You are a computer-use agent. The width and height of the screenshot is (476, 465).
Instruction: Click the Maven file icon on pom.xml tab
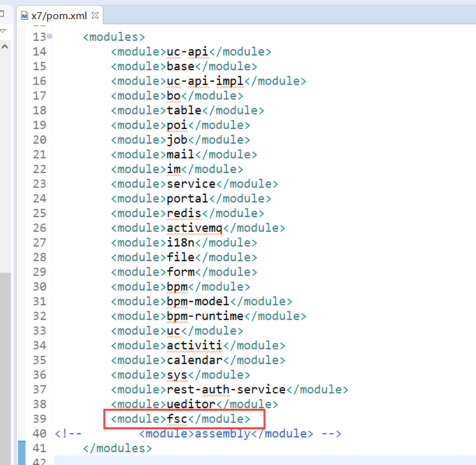[x=24, y=16]
